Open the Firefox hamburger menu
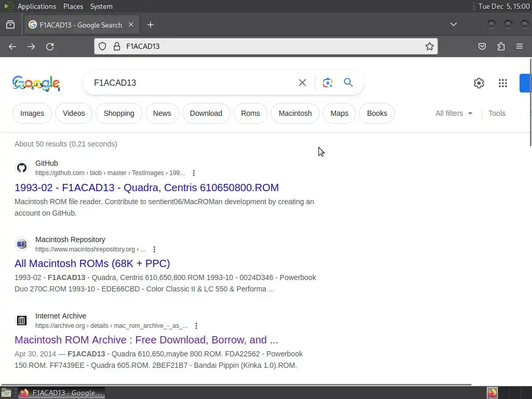532x399 pixels. [x=520, y=46]
